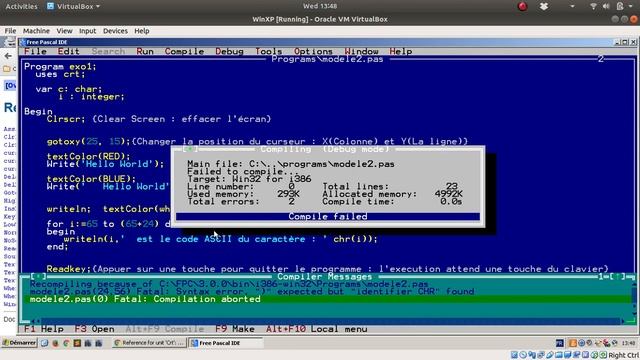The height and width of the screenshot is (360, 640).
Task: Click Alt+F10 Local menu in the status bar
Action: point(317,329)
